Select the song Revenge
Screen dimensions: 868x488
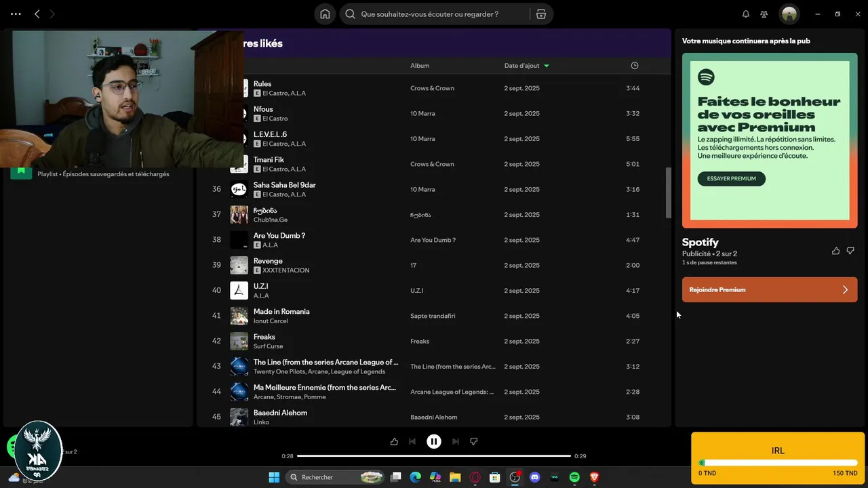click(268, 261)
